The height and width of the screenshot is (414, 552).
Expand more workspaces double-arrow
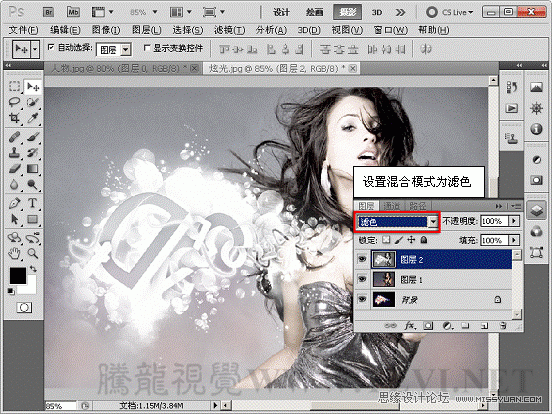coord(400,13)
